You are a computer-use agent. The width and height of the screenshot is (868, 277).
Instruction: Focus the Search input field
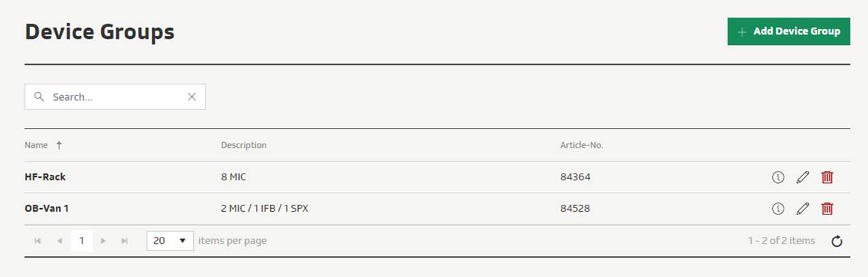click(x=116, y=97)
